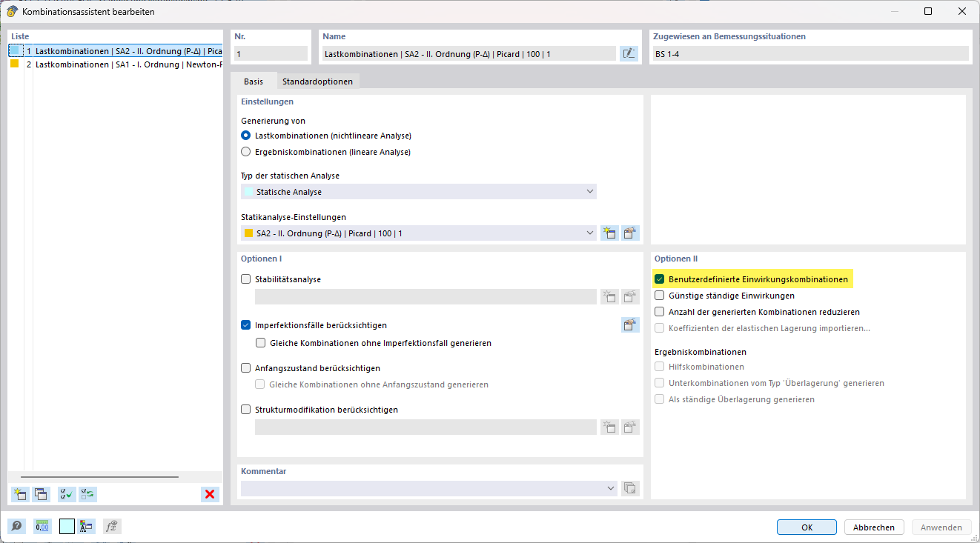The width and height of the screenshot is (980, 543).
Task: Click the light blue color swatch
Action: 67,527
